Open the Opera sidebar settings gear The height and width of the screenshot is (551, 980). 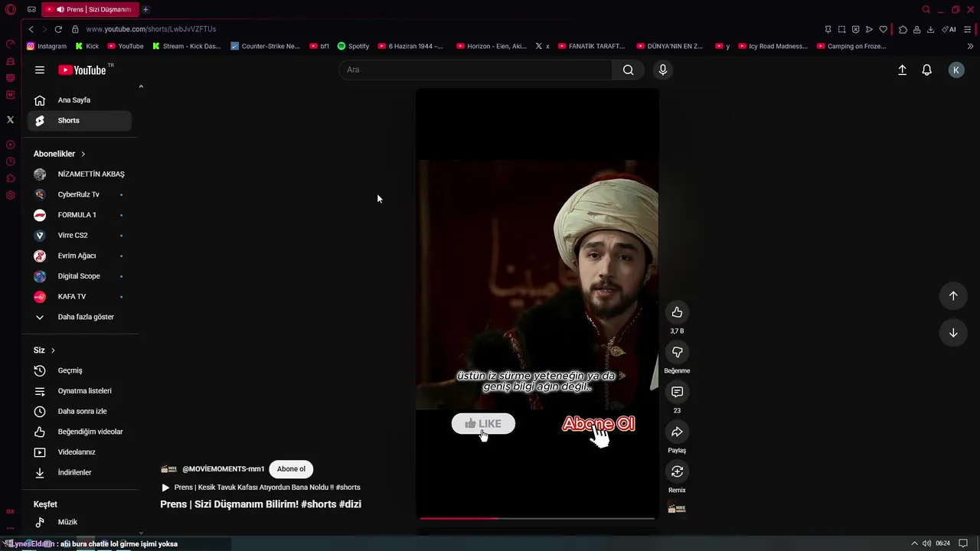point(10,195)
